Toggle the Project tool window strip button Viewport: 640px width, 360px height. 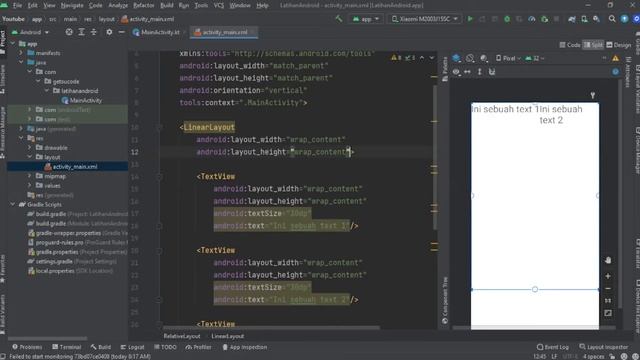point(3,42)
